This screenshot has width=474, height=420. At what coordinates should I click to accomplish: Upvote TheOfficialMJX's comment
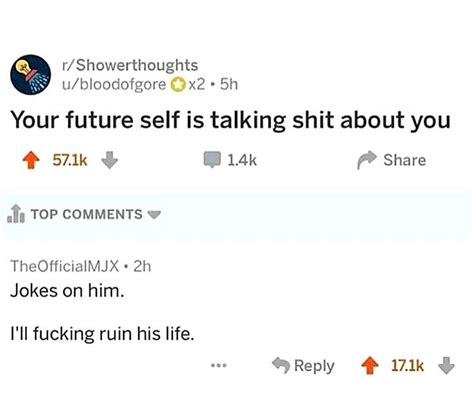[370, 366]
